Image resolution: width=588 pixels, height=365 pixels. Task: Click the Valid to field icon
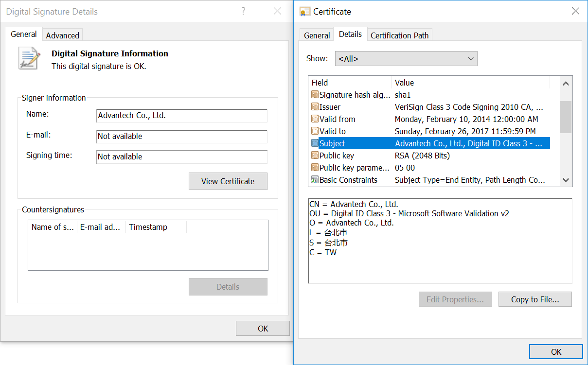(315, 131)
